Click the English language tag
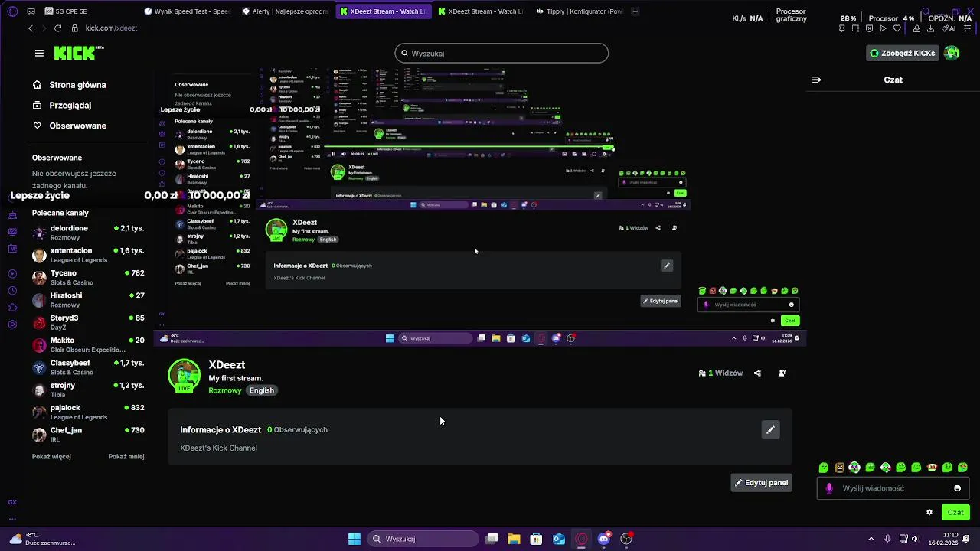The height and width of the screenshot is (551, 980). tap(262, 390)
